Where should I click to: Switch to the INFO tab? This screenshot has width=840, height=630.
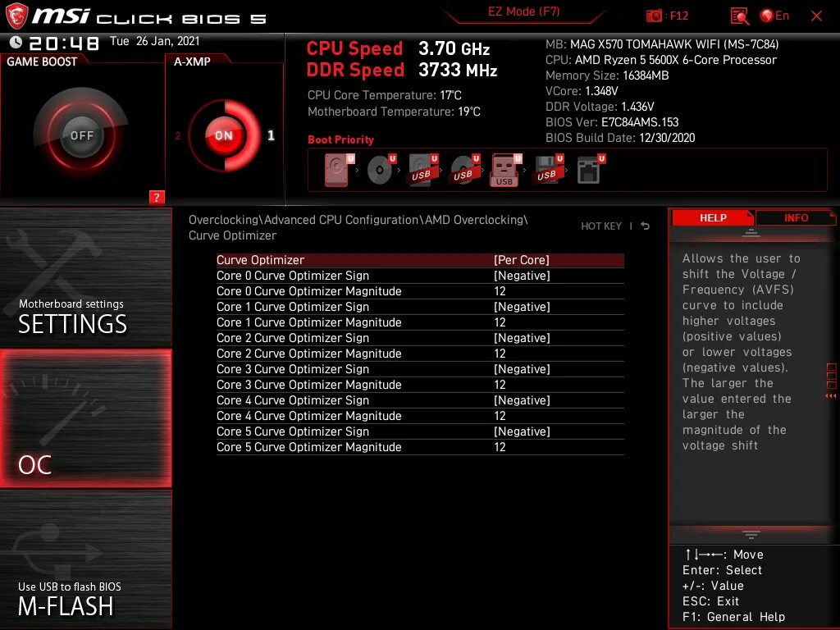click(796, 218)
